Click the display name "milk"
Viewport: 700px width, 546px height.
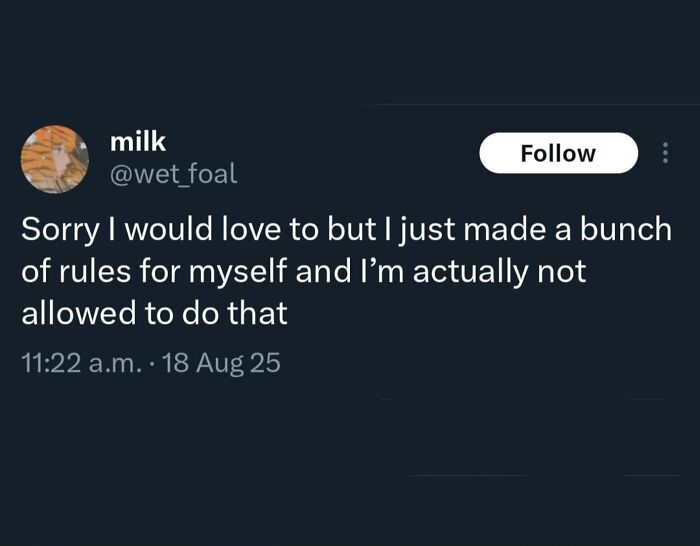coord(138,143)
